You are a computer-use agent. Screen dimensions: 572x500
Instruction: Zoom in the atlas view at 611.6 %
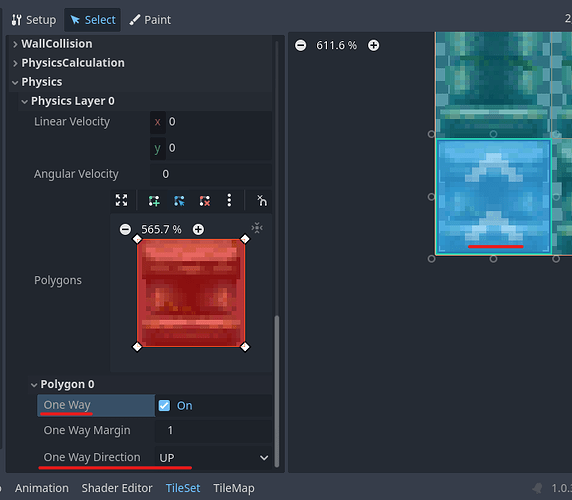pos(373,46)
